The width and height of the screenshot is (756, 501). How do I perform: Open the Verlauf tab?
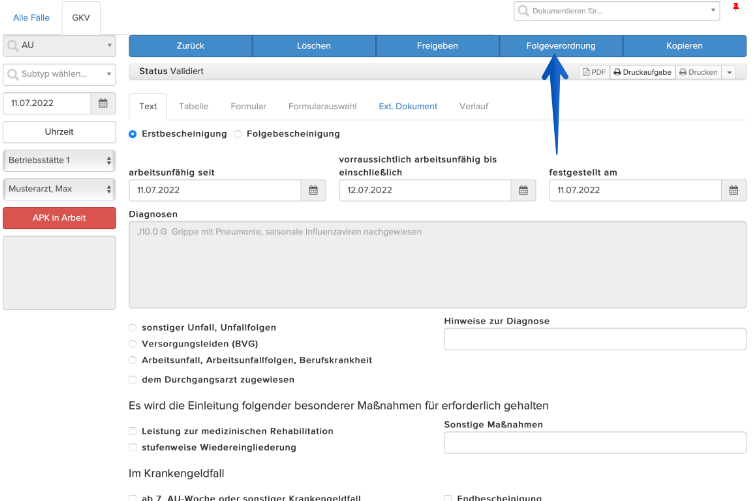coord(473,106)
